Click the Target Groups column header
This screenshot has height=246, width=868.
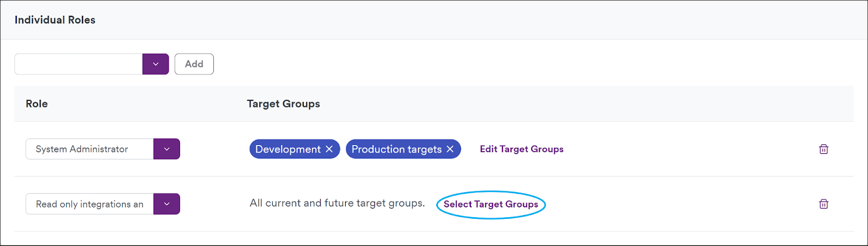point(283,104)
